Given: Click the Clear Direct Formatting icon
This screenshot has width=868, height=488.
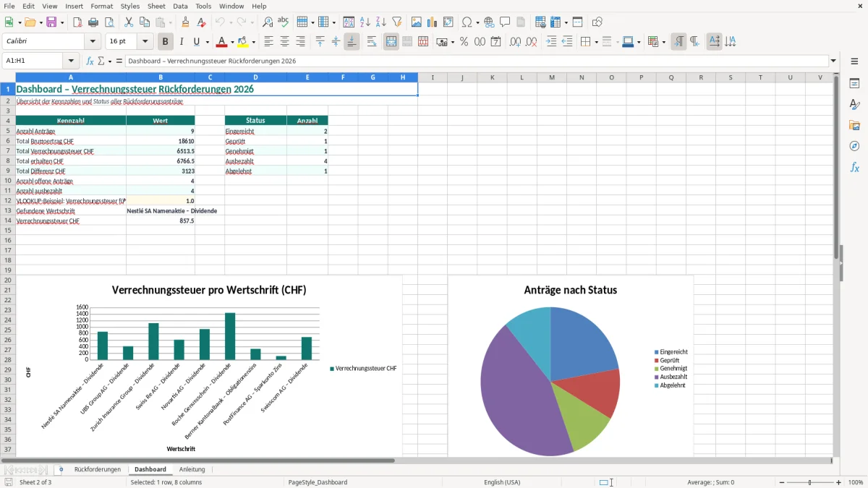Looking at the screenshot, I should (202, 22).
